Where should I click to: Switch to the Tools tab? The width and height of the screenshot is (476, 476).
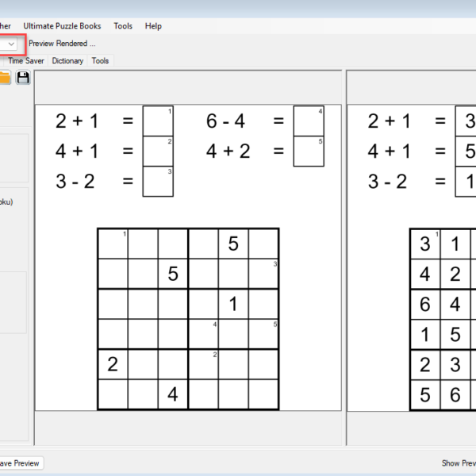(x=100, y=61)
